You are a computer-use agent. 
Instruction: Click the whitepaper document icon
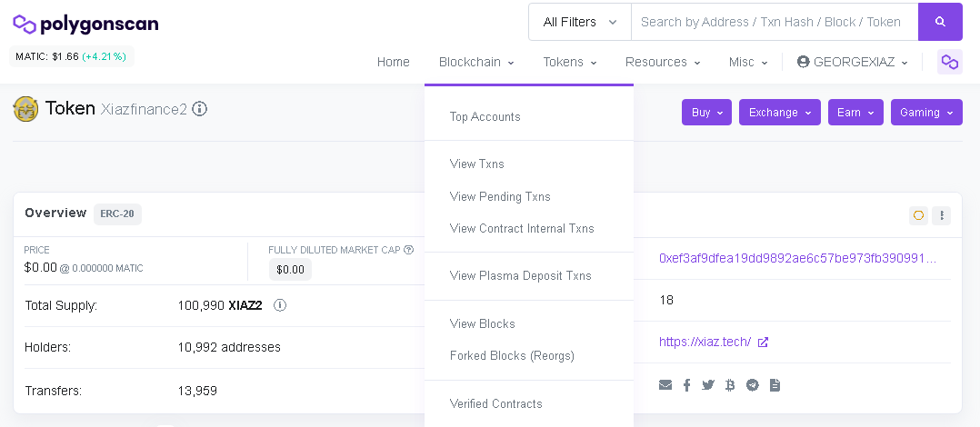pos(775,385)
